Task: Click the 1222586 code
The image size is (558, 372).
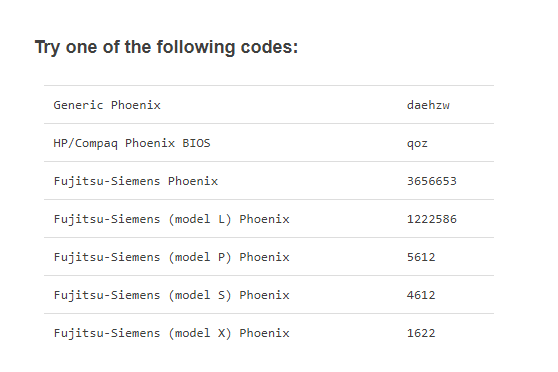Action: pos(432,219)
